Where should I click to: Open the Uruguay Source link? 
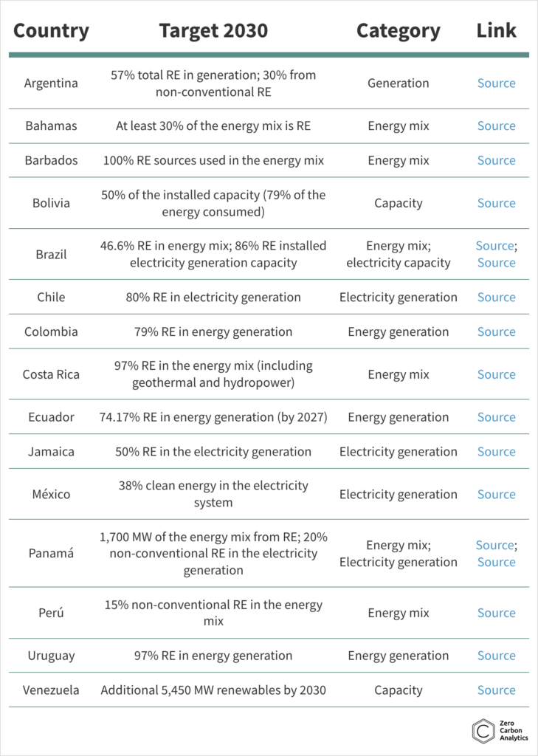click(496, 656)
